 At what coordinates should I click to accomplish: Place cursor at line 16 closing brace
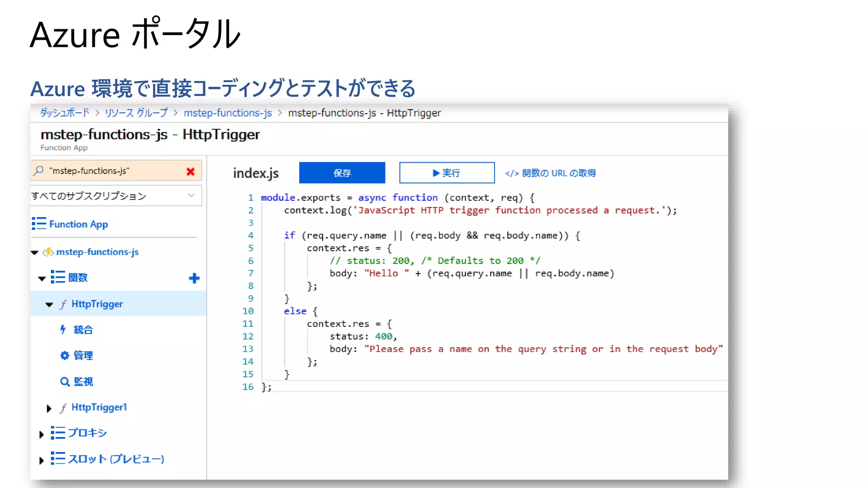[x=267, y=387]
